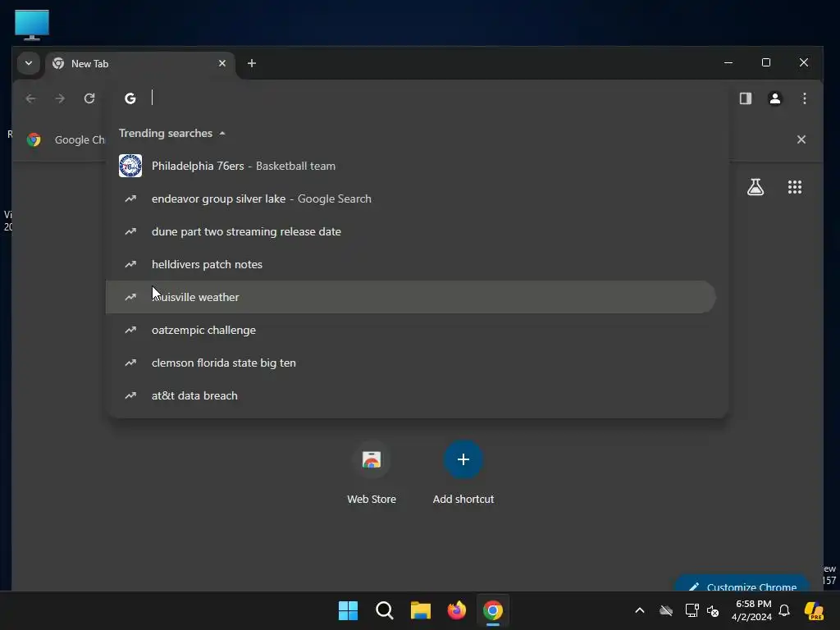Go forward with the forward arrow
This screenshot has height=630, width=840.
click(x=60, y=98)
